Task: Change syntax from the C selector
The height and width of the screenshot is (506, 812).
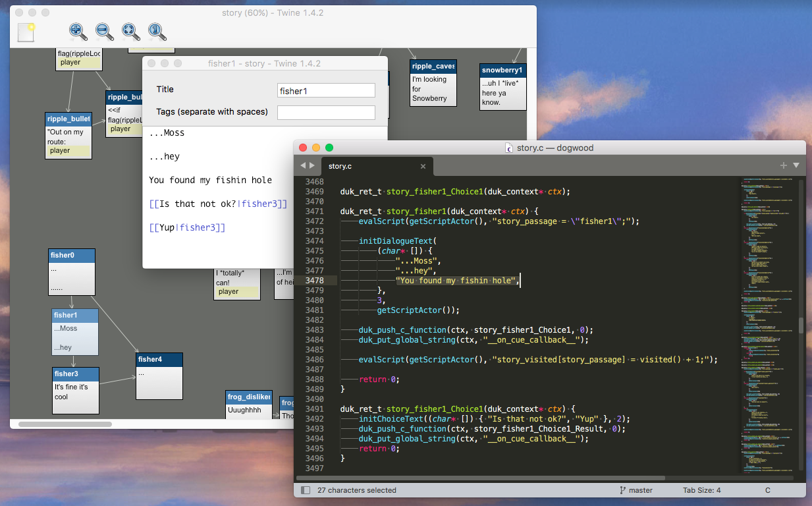Action: point(767,490)
